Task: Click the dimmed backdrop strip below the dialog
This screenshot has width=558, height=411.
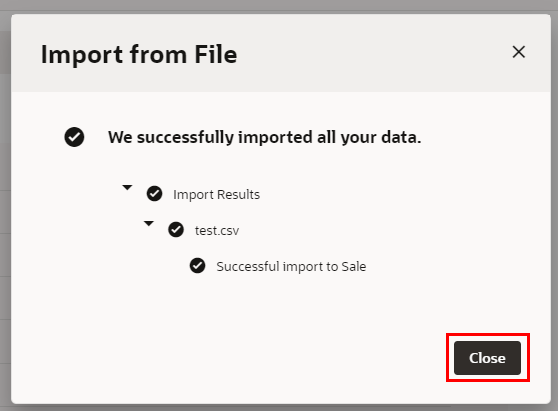Action: coord(279,408)
